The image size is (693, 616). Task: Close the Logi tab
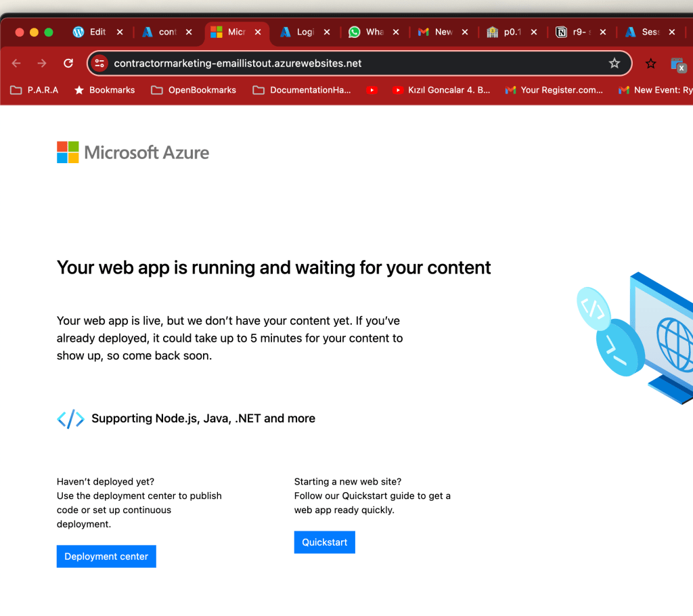[327, 32]
